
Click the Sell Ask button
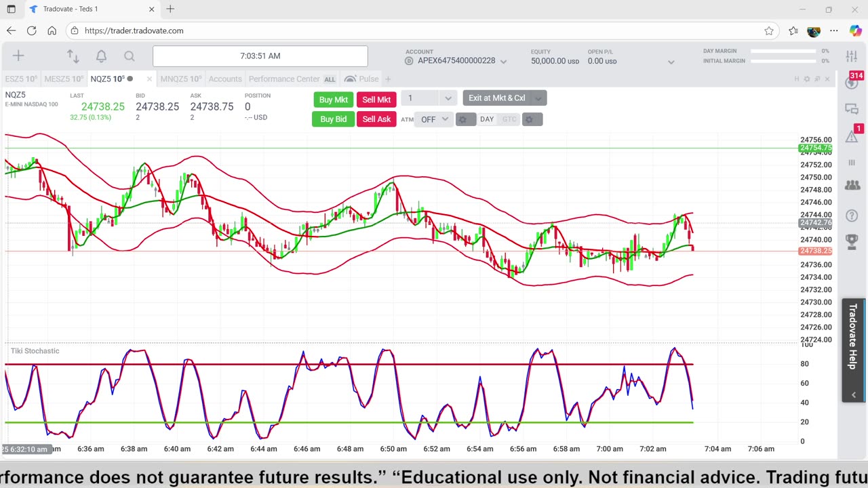coord(376,119)
